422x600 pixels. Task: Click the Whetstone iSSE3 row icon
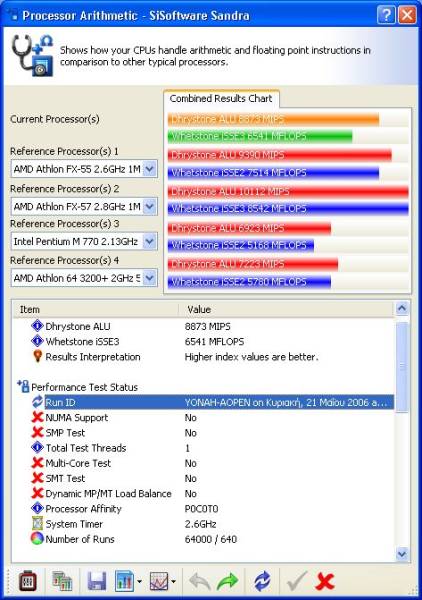click(37, 341)
